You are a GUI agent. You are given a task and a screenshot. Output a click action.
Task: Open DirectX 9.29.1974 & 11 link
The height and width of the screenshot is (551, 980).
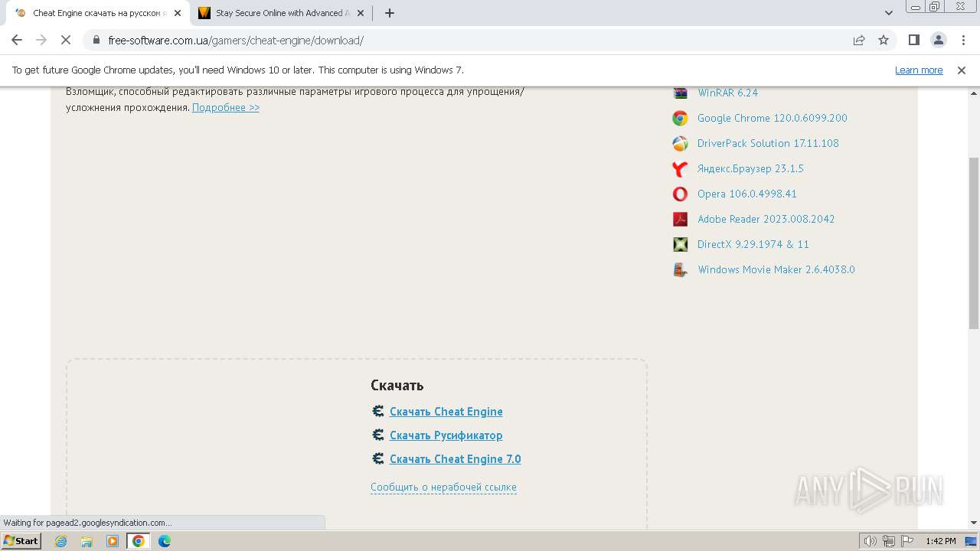tap(753, 244)
